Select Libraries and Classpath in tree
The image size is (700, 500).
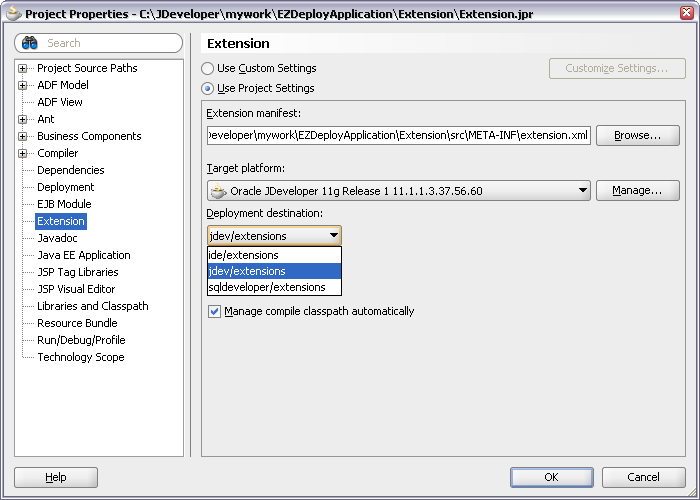point(92,306)
